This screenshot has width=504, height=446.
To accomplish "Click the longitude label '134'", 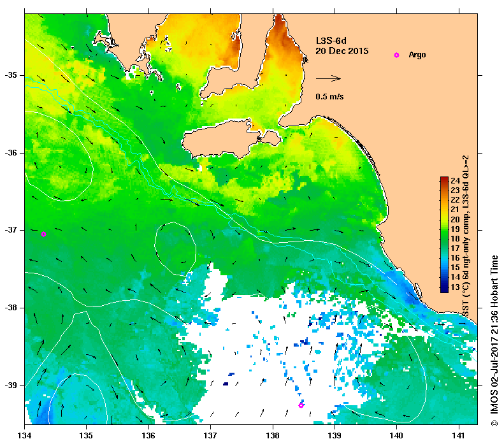I will tap(24, 436).
